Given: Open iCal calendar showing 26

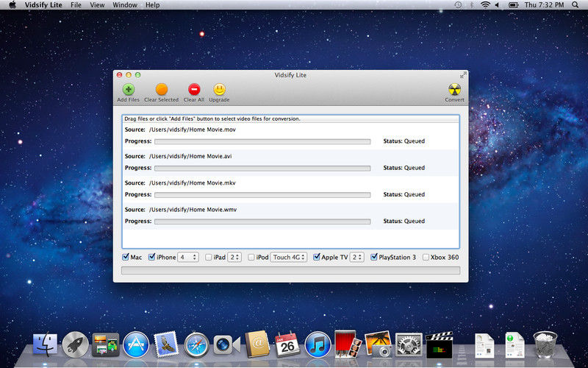Looking at the screenshot, I should pyautogui.click(x=287, y=344).
